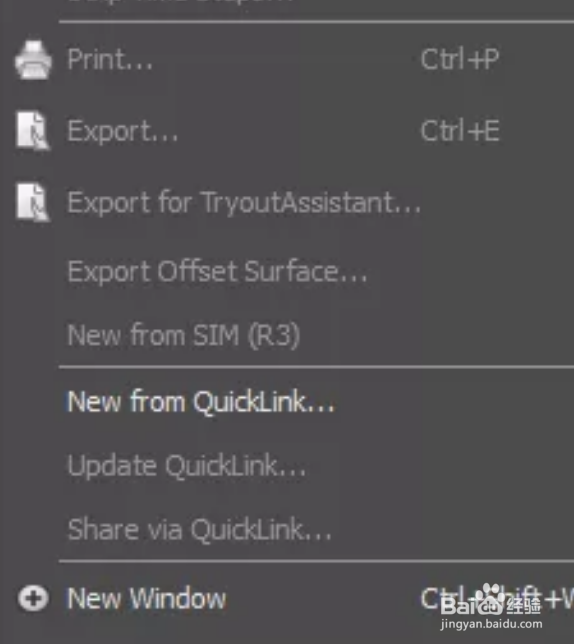This screenshot has width=574, height=644.
Task: Open New from QuickLink...
Action: [201, 401]
